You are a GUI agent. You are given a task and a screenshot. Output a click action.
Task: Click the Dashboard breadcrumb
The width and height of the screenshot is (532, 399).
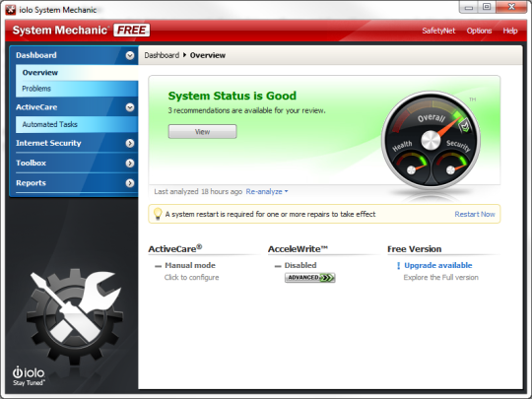(x=162, y=55)
